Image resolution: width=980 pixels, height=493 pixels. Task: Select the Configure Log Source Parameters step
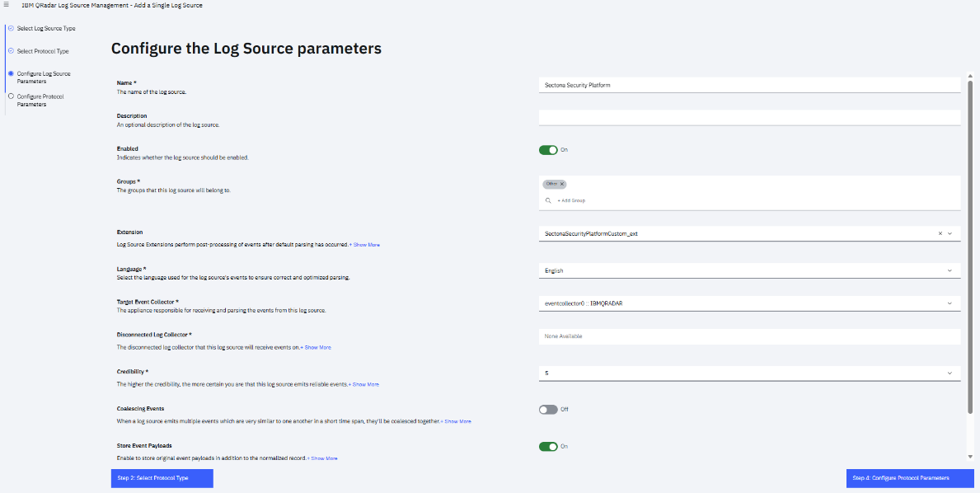pyautogui.click(x=41, y=77)
